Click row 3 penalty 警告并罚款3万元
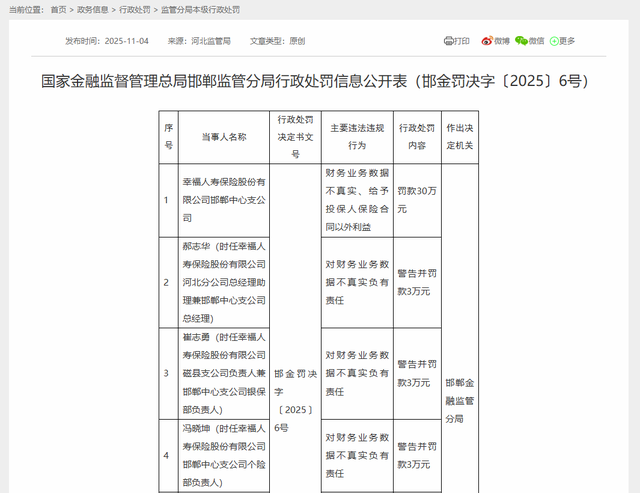The image size is (640, 493). pos(417,373)
